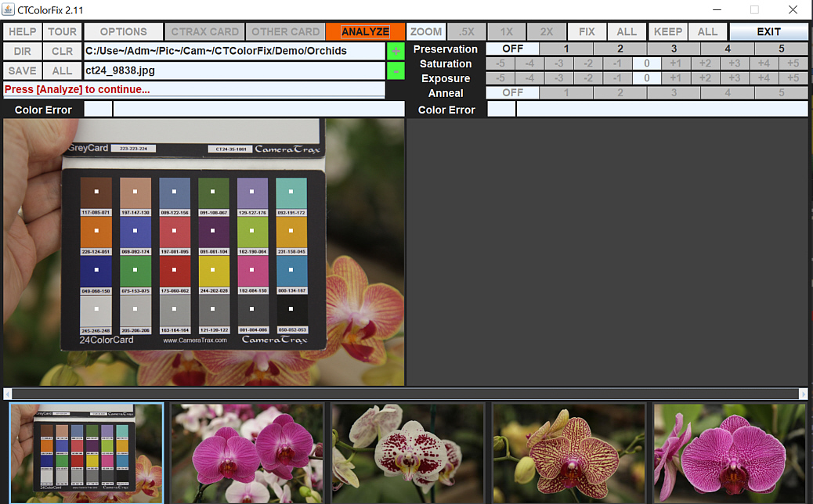Set Saturation to +2
This screenshot has height=504, width=813.
point(705,63)
